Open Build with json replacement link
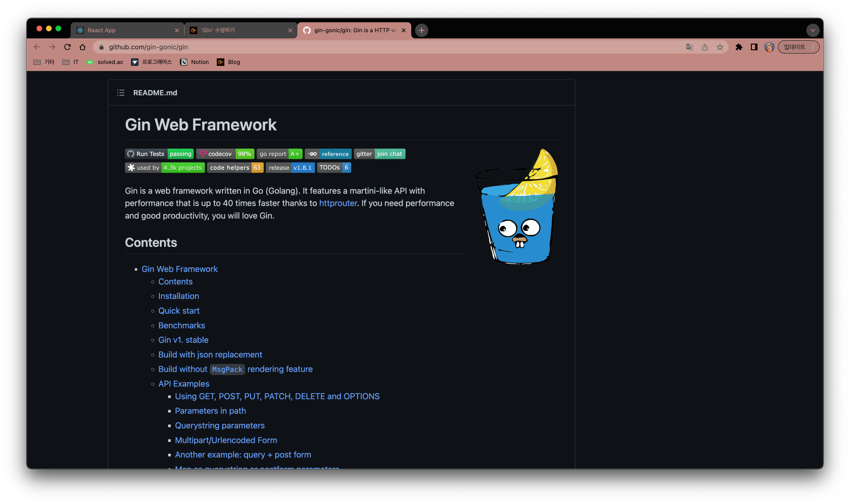This screenshot has width=850, height=504. click(210, 355)
